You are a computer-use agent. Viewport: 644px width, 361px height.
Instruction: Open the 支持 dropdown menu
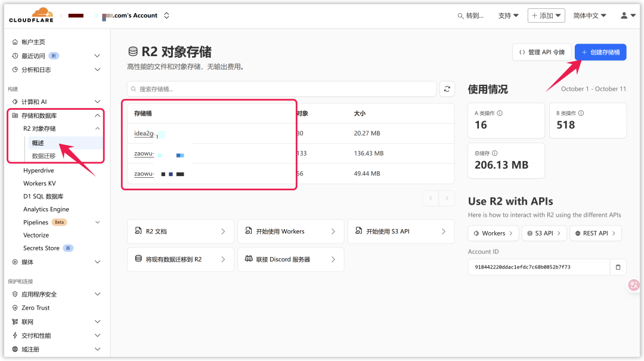click(x=508, y=16)
